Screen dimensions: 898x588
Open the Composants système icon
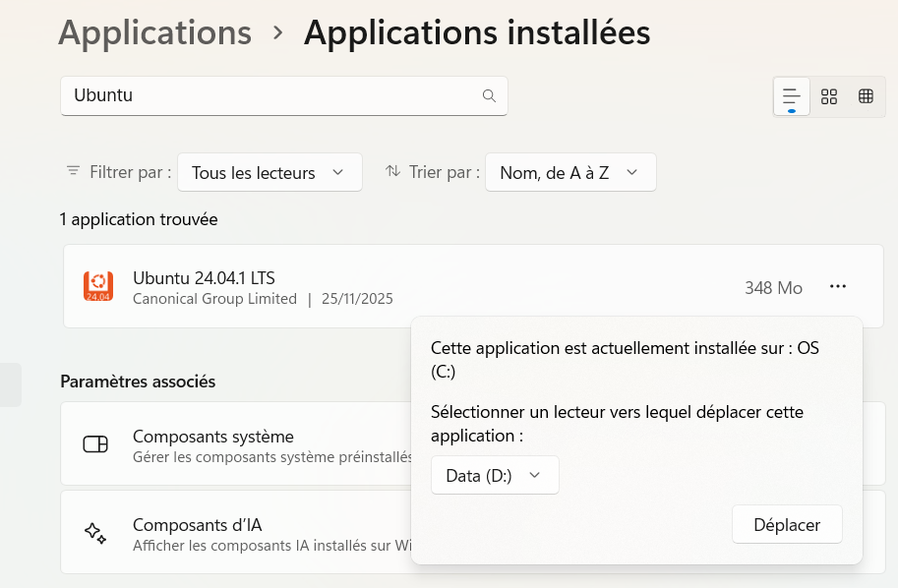click(95, 443)
